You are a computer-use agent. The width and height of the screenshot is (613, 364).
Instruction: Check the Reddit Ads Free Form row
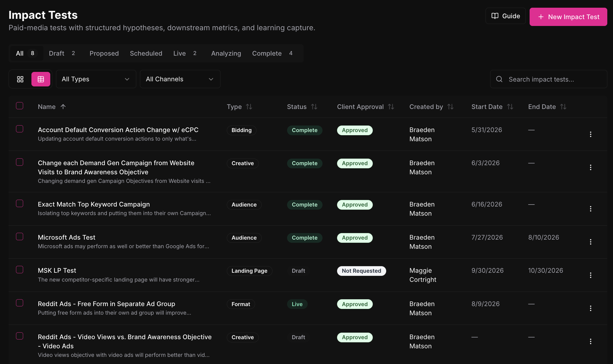20,303
